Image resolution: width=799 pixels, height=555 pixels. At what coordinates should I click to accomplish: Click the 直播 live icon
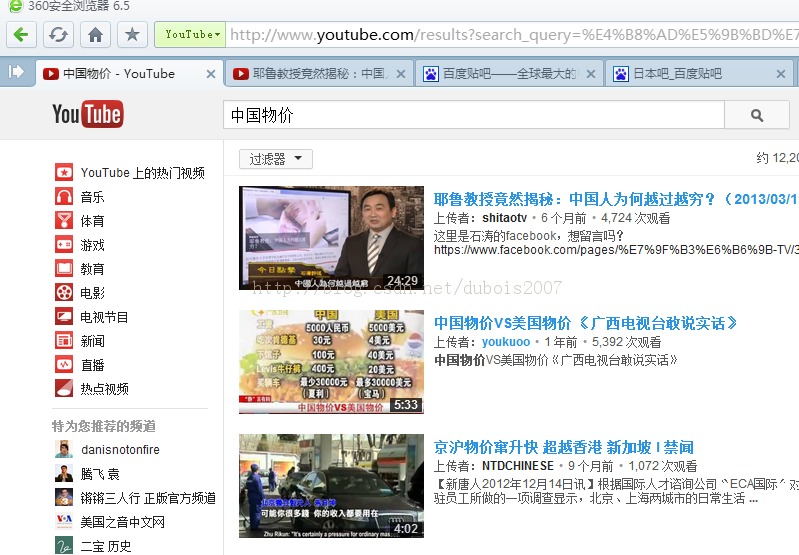coord(64,364)
